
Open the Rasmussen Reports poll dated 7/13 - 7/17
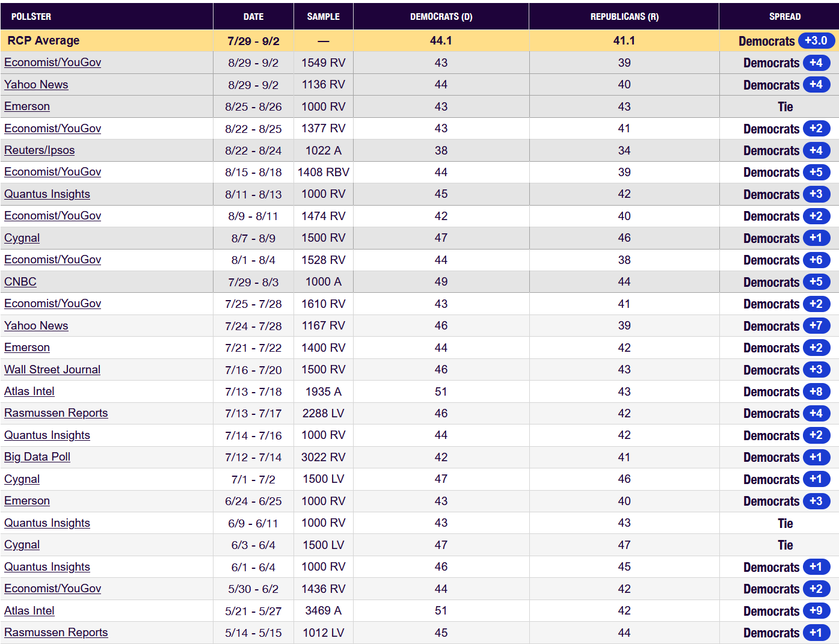click(56, 413)
